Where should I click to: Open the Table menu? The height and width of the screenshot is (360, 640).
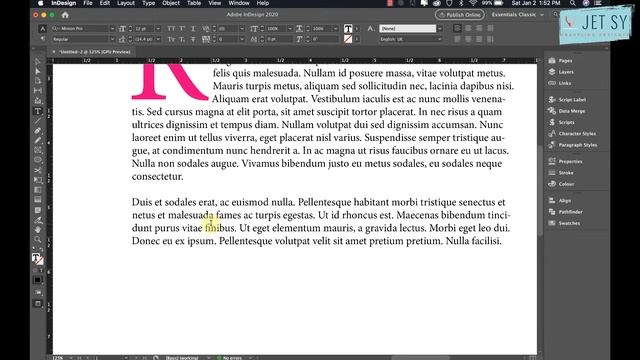tap(194, 3)
